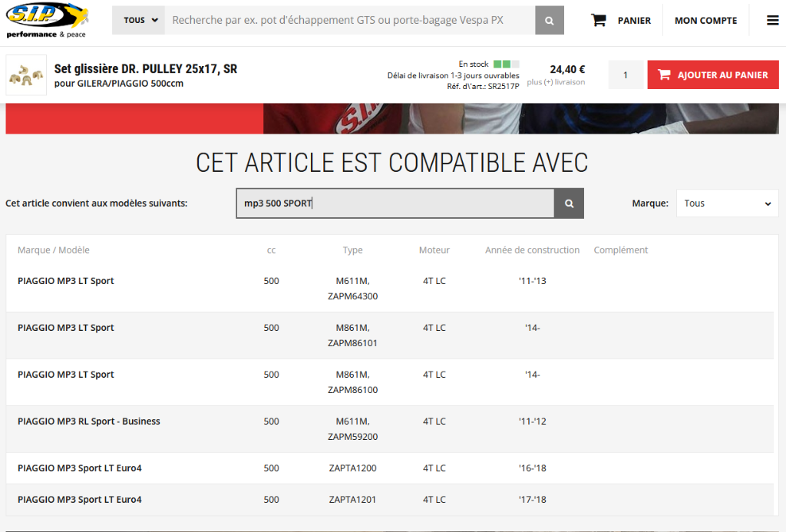This screenshot has height=532, width=786.
Task: Click the top search magnifier icon
Action: tap(549, 21)
